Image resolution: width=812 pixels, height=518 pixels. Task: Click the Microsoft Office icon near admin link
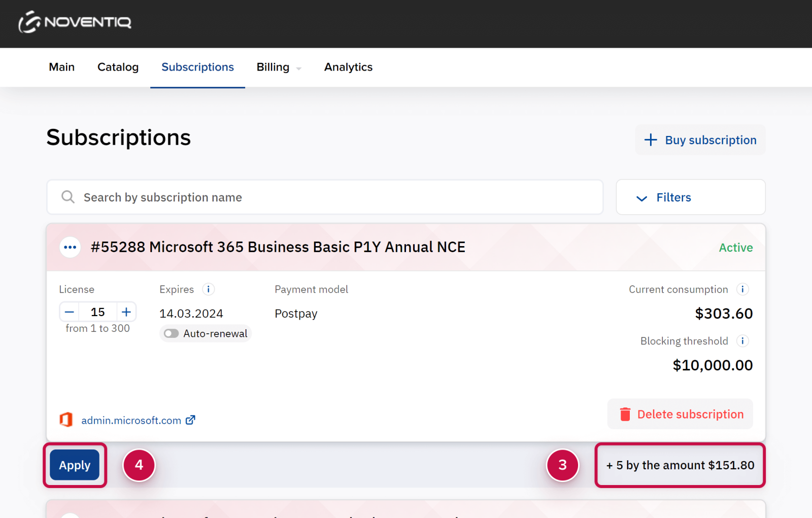[66, 420]
